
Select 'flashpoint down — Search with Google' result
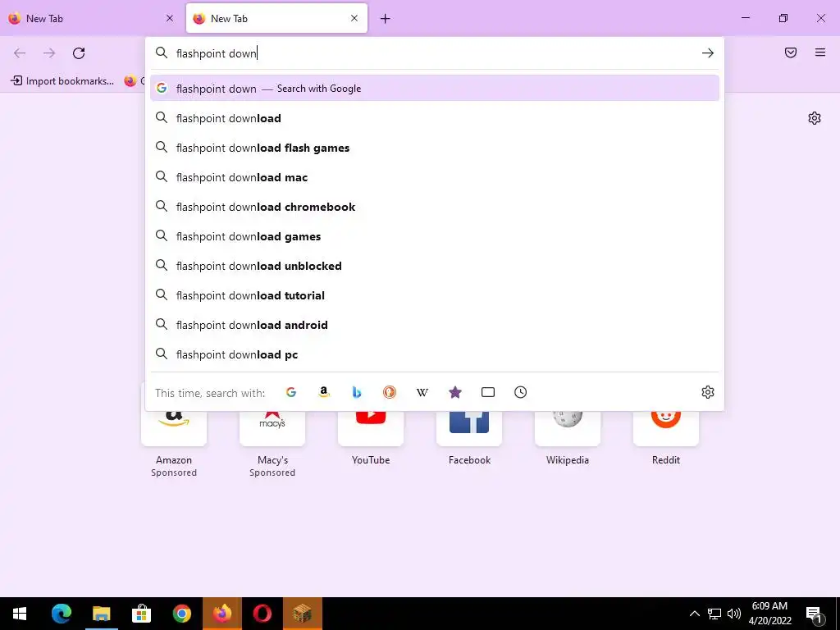tap(435, 89)
